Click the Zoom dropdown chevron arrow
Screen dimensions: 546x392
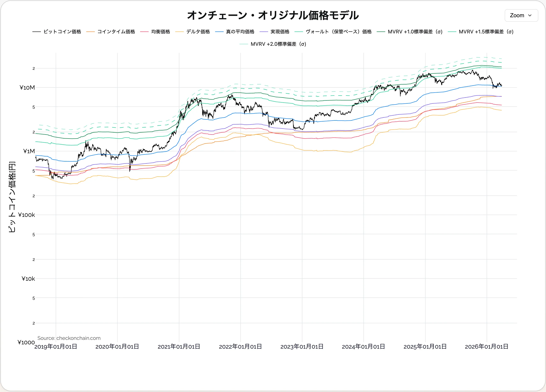point(530,15)
